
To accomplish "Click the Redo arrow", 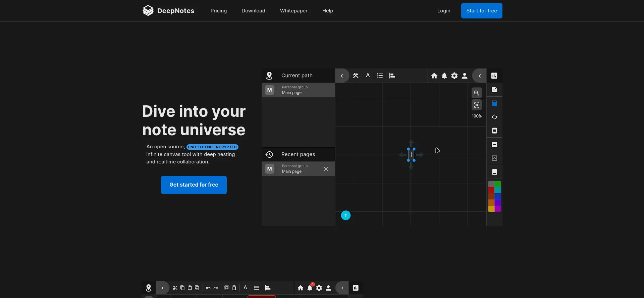I will [x=216, y=288].
